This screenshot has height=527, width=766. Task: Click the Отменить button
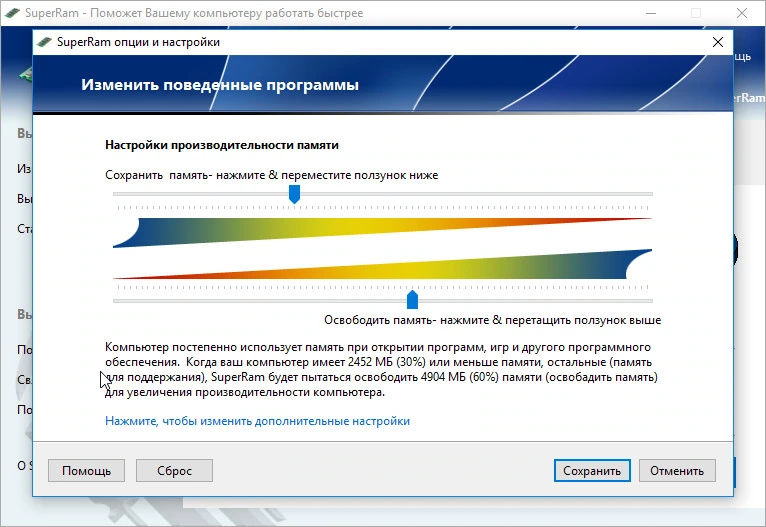tap(677, 470)
